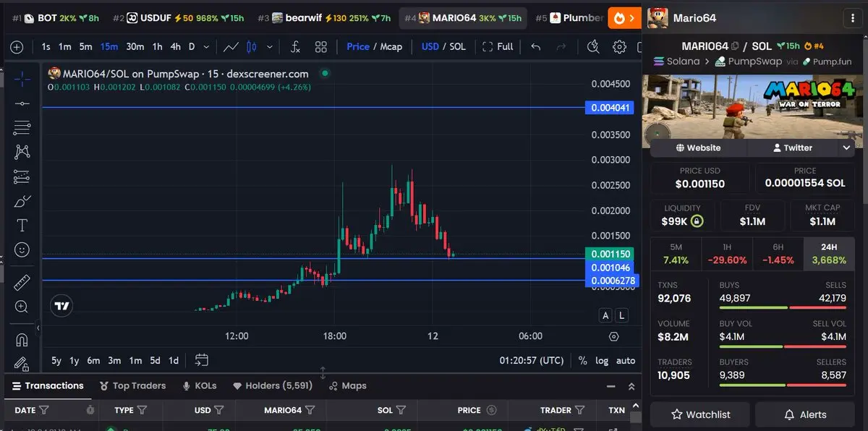Select the ruler measure tool
Viewport: 868px width, 431px height.
22,282
